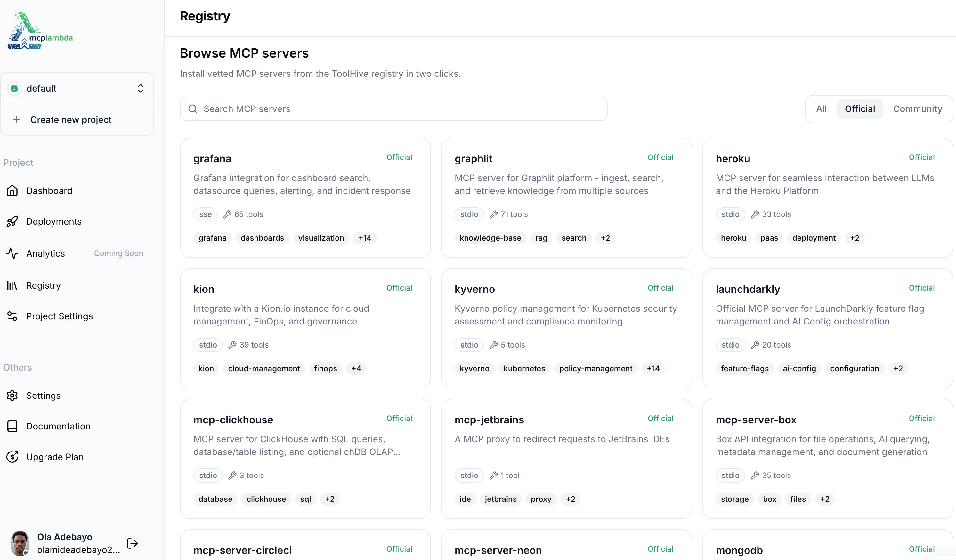Viewport: 956px width, 560px height.
Task: Focus the Search MCP servers field
Action: coord(393,109)
